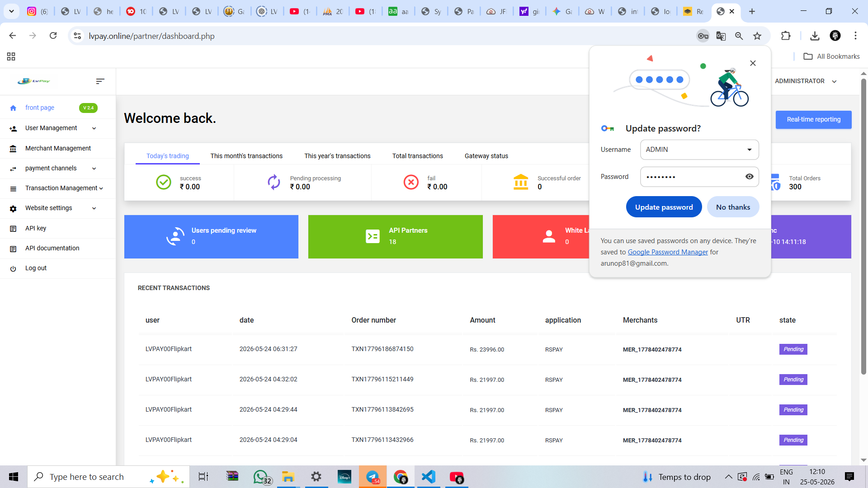Click the API Partners green card
This screenshot has width=868, height=488.
[395, 237]
